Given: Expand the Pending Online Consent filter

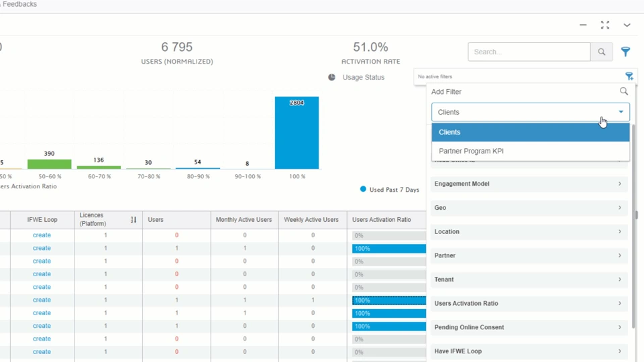Looking at the screenshot, I should coord(529,327).
